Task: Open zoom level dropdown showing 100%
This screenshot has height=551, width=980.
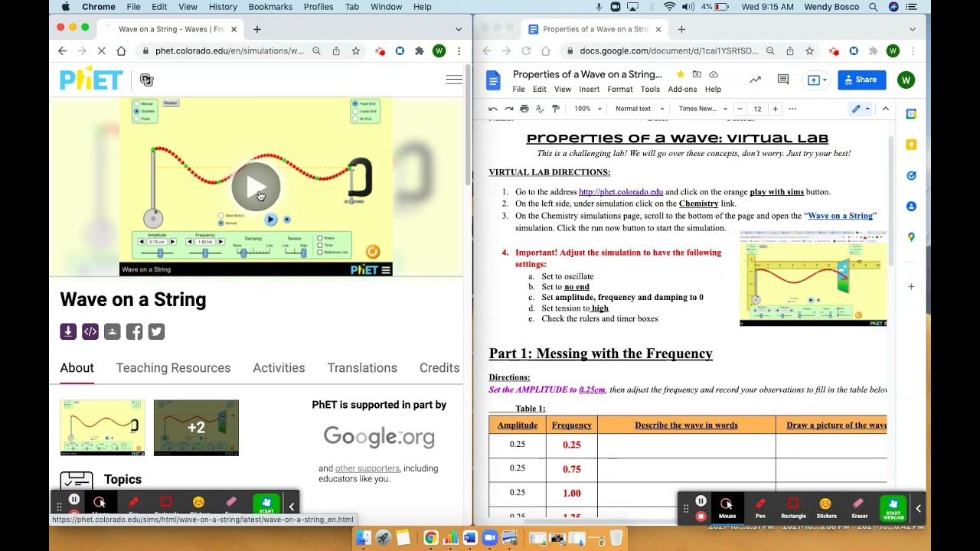Action: [587, 109]
